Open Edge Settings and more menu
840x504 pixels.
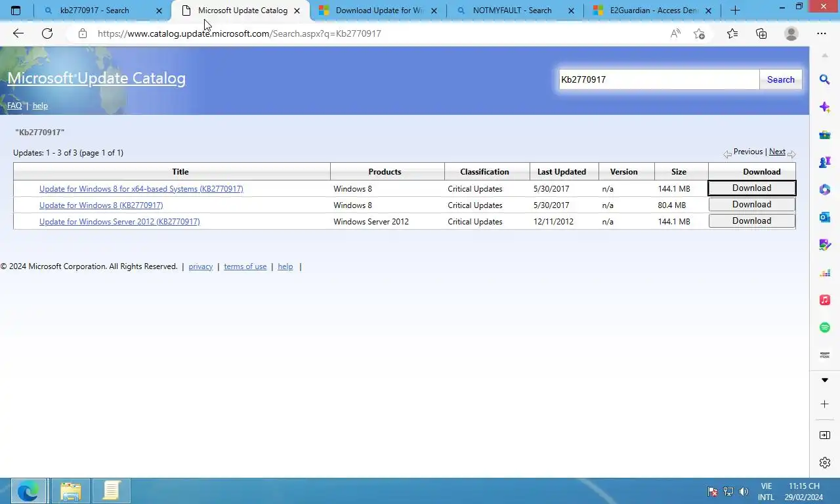coord(822,33)
